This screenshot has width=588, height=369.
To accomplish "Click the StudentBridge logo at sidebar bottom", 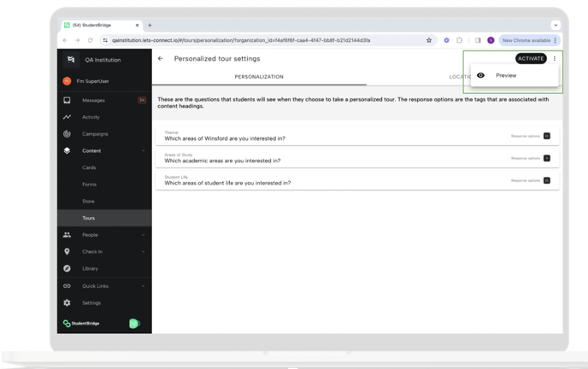I will 81,323.
